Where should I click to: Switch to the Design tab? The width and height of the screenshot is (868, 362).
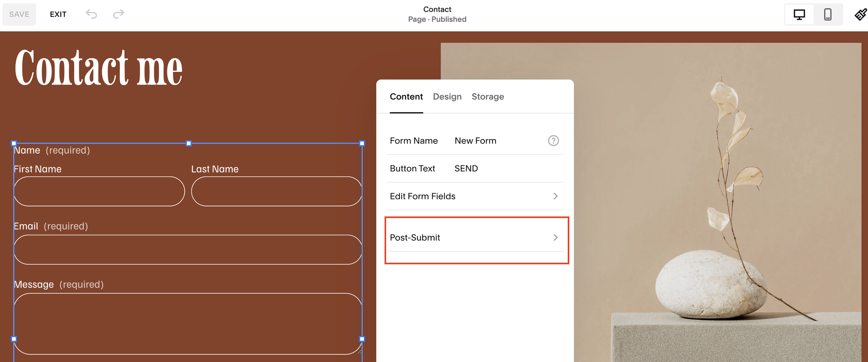(447, 97)
